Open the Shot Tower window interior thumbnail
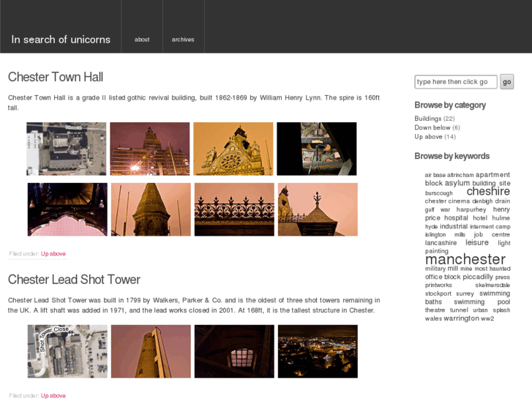Image resolution: width=532 pixels, height=399 pixels. pos(233,351)
